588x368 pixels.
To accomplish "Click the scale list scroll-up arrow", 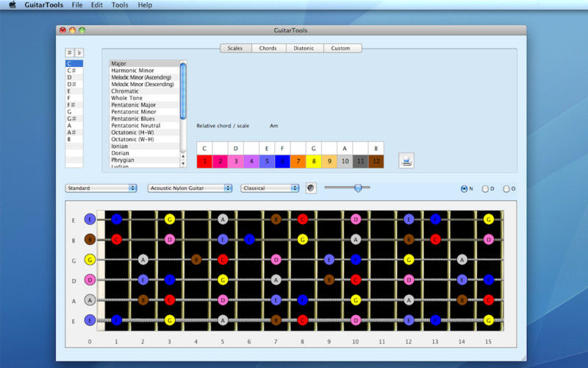I will pos(183,156).
